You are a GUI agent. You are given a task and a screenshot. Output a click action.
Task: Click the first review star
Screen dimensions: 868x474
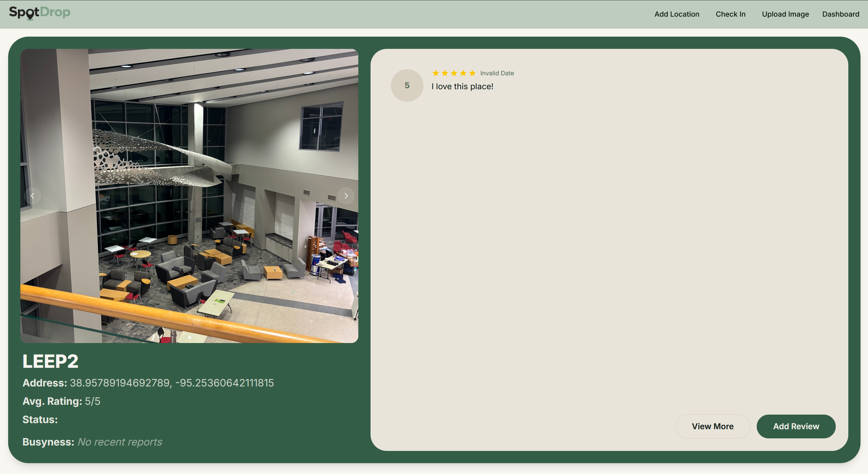[436, 73]
